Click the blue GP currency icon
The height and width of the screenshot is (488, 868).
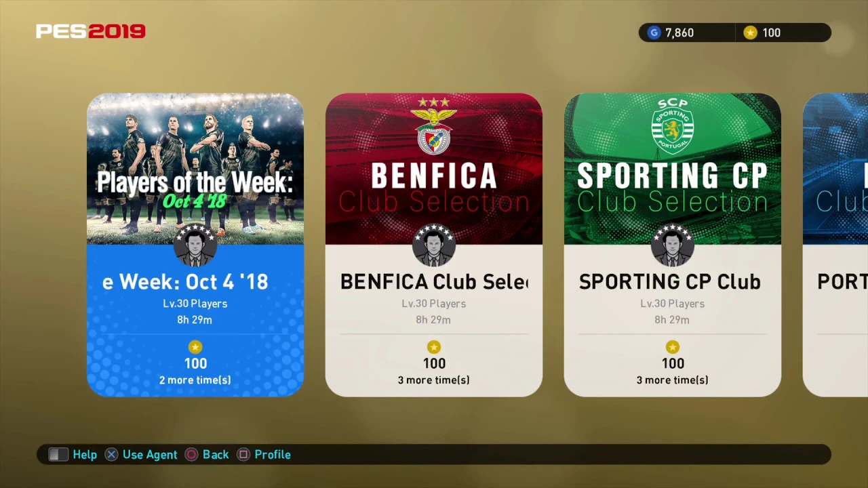click(654, 33)
